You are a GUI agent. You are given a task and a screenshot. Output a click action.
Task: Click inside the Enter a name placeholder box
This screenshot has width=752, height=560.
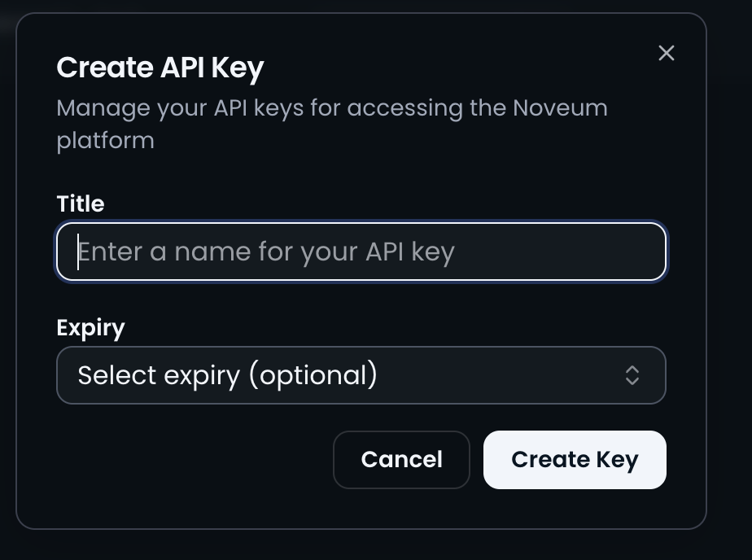click(x=361, y=252)
